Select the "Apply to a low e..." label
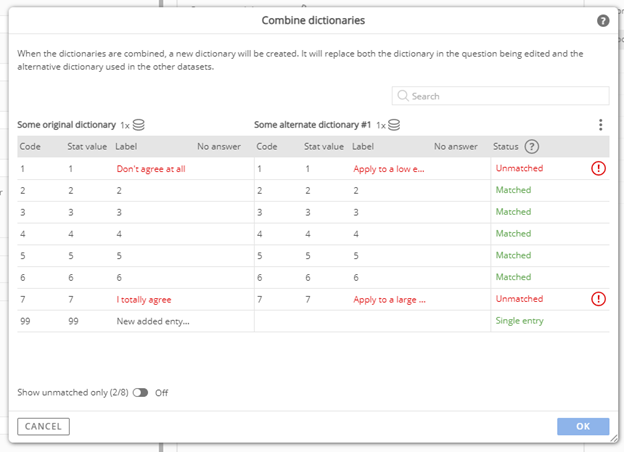624x452 pixels. pyautogui.click(x=389, y=169)
